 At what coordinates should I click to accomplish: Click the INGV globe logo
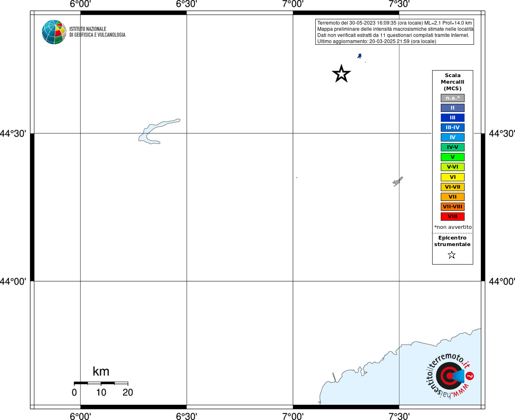[54, 32]
